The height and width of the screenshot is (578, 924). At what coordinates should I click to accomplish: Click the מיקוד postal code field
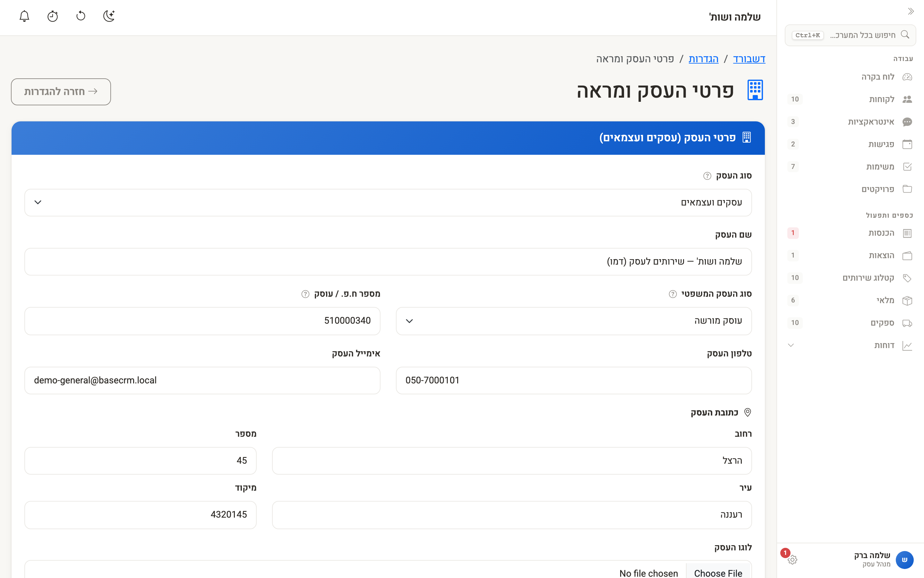click(x=141, y=515)
